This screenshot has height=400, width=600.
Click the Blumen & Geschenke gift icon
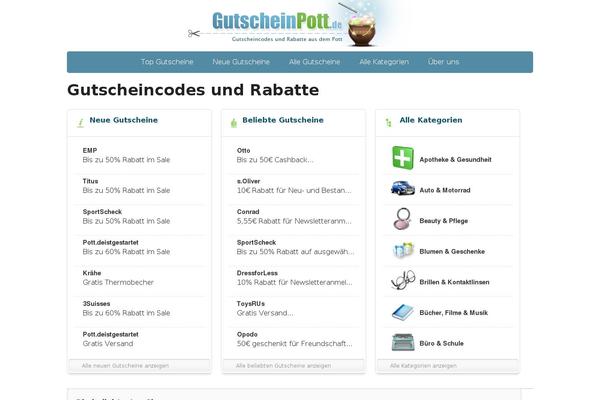click(403, 250)
